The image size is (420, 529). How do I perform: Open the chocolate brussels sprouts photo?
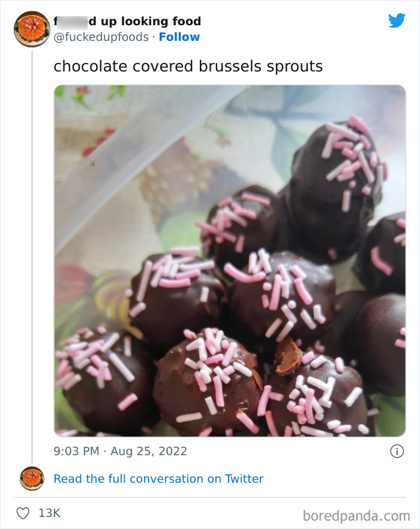pyautogui.click(x=230, y=261)
